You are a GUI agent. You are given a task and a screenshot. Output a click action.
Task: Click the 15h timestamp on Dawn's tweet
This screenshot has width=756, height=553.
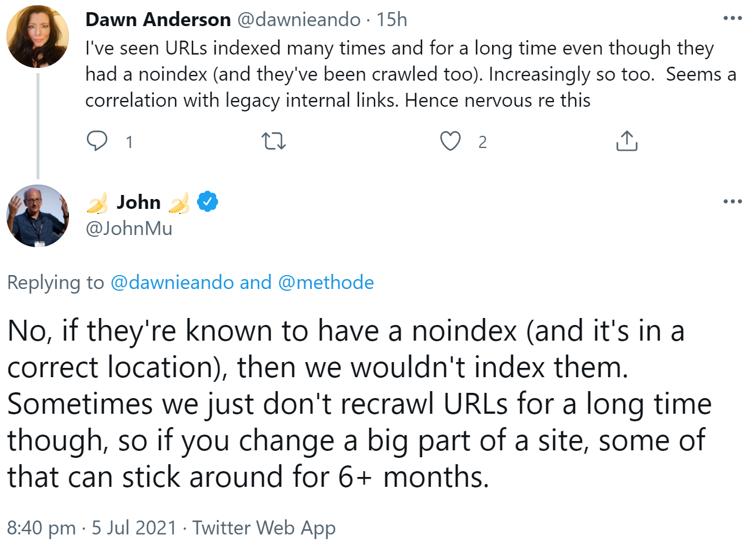point(392,20)
